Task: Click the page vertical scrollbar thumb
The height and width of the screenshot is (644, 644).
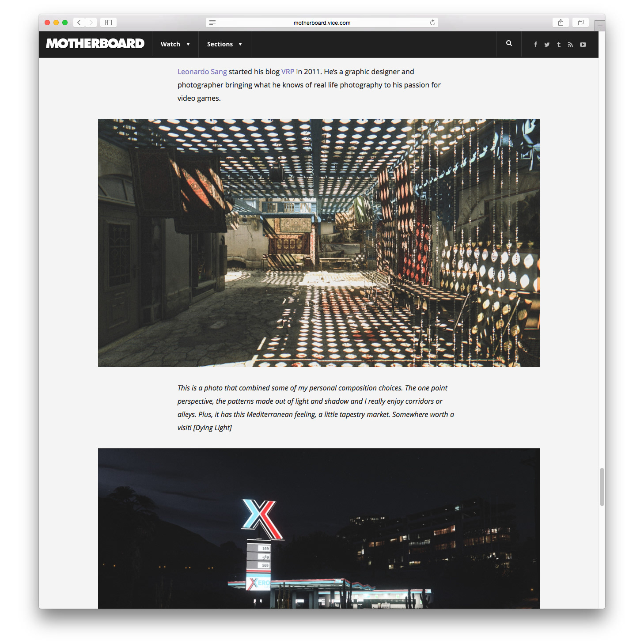Action: point(602,487)
